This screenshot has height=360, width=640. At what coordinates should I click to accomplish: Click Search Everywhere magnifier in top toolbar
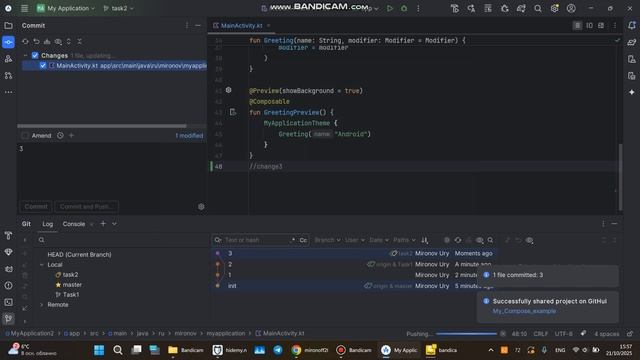pos(538,8)
